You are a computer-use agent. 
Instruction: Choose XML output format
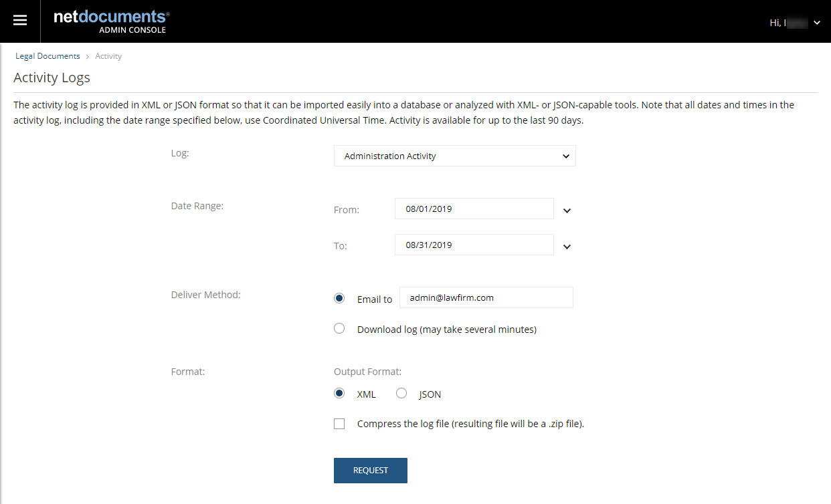(339, 393)
